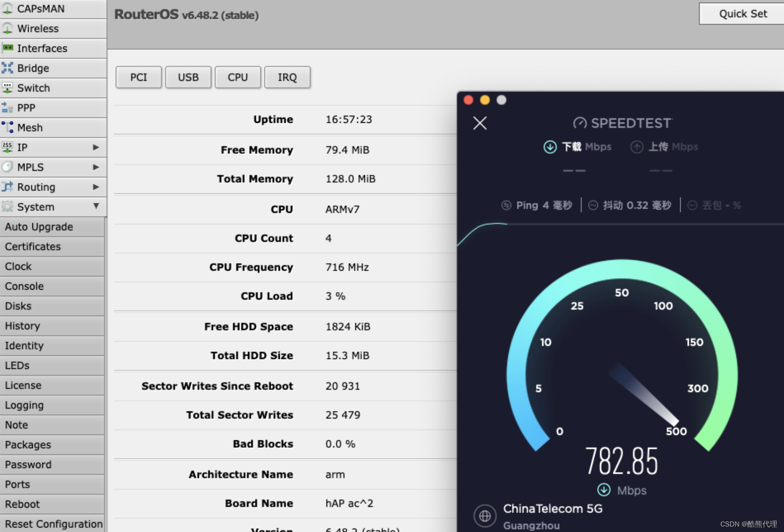Open the Mesh menu
784x532 pixels.
click(x=53, y=127)
